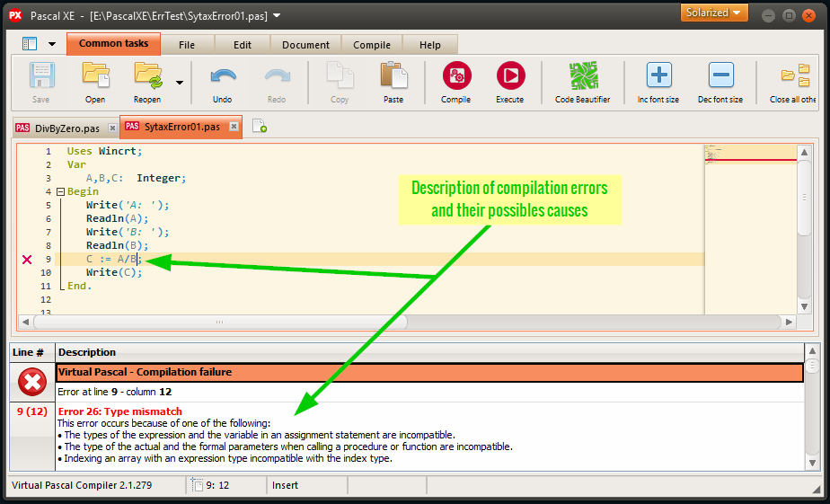Close the Pascal XE window
This screenshot has width=830, height=504.
pyautogui.click(x=808, y=16)
